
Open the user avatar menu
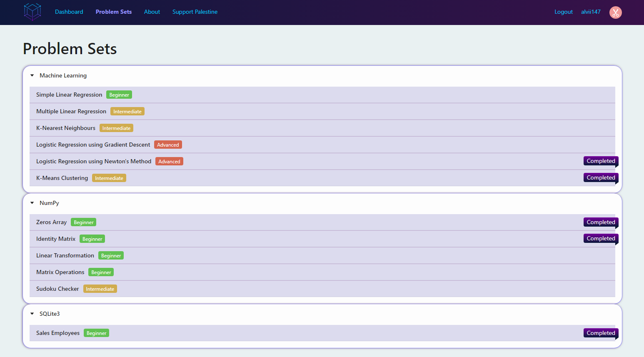click(615, 12)
